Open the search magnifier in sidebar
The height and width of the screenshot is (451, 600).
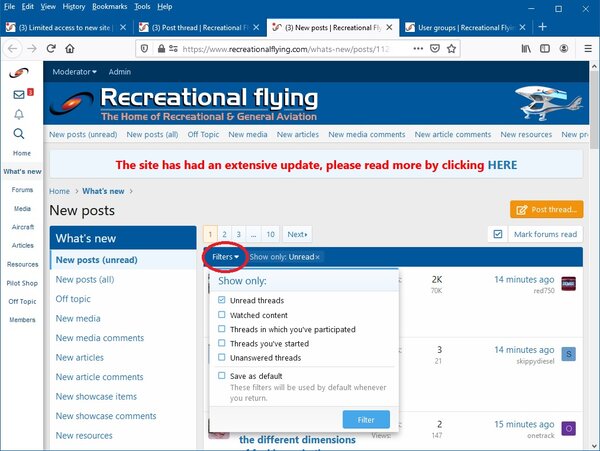19,132
